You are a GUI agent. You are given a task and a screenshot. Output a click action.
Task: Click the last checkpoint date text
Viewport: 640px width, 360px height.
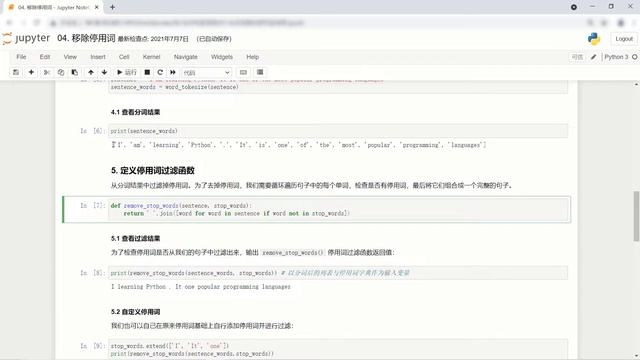(x=153, y=39)
